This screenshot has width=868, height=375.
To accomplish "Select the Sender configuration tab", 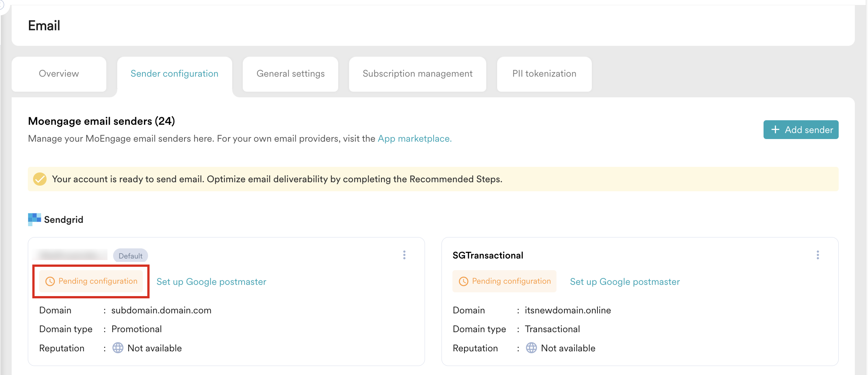I will pos(174,74).
